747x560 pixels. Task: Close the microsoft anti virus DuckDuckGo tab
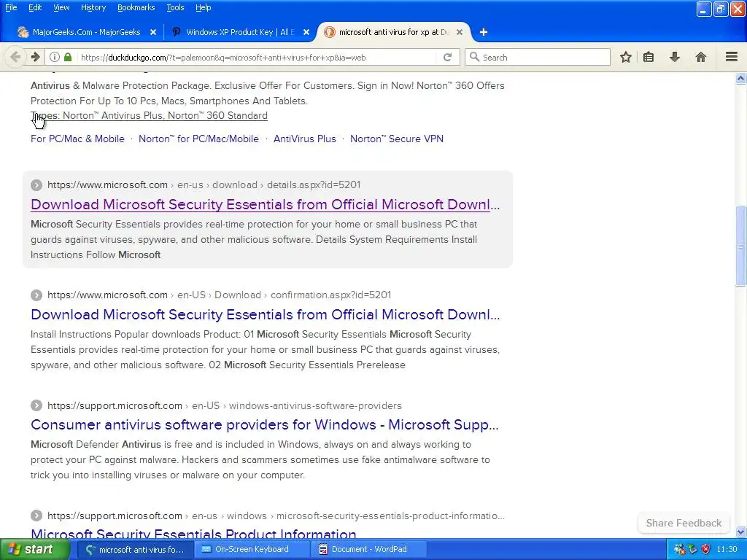[x=460, y=32]
